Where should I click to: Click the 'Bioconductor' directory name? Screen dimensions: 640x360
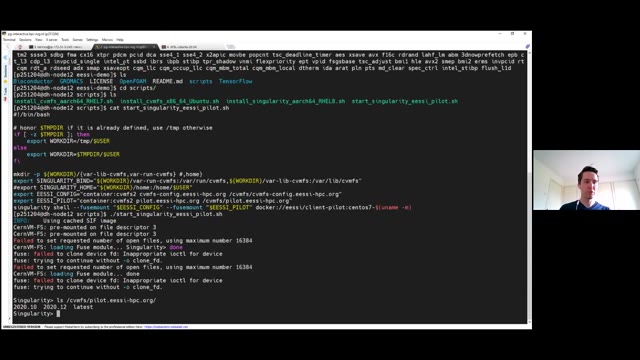(x=33, y=81)
